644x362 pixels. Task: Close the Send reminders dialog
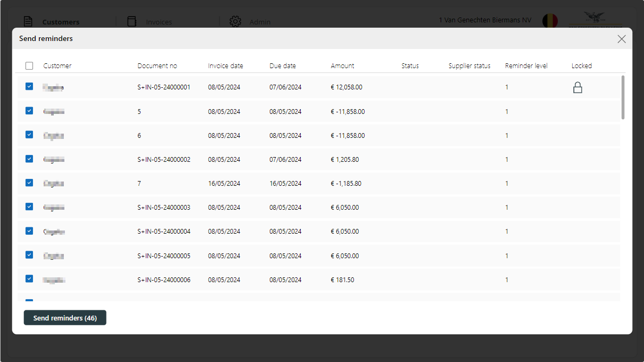point(622,39)
